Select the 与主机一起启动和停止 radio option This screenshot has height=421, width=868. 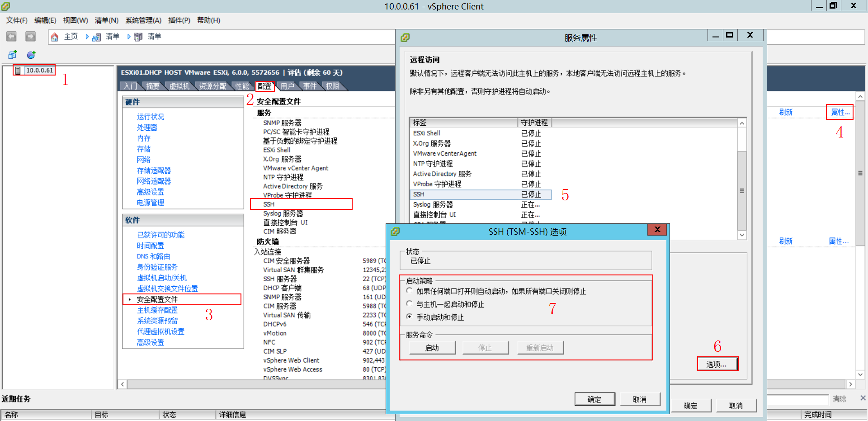click(x=409, y=304)
